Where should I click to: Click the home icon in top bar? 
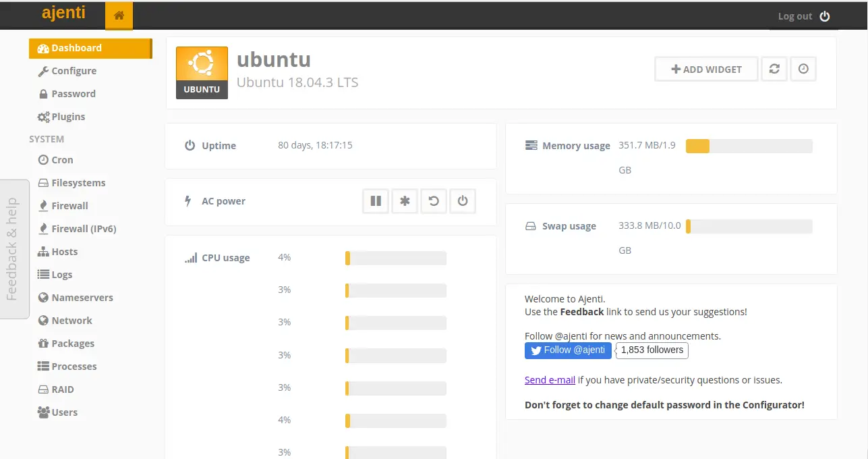click(119, 16)
